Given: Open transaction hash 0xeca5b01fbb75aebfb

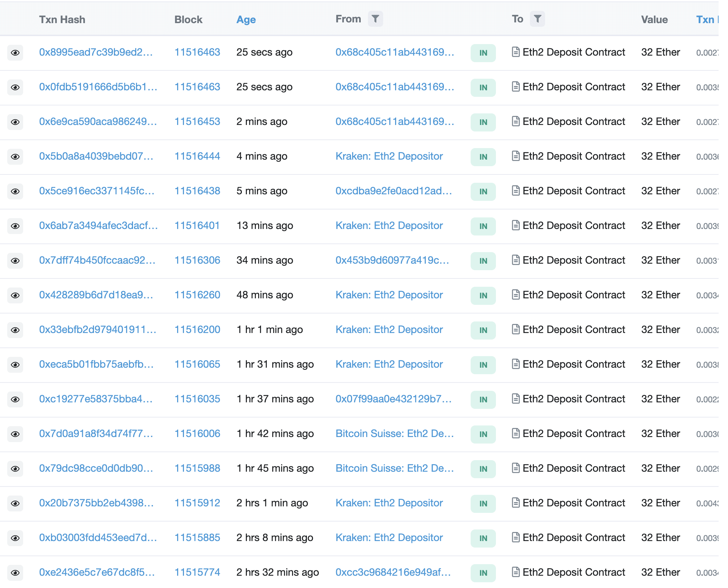Looking at the screenshot, I should point(97,364).
